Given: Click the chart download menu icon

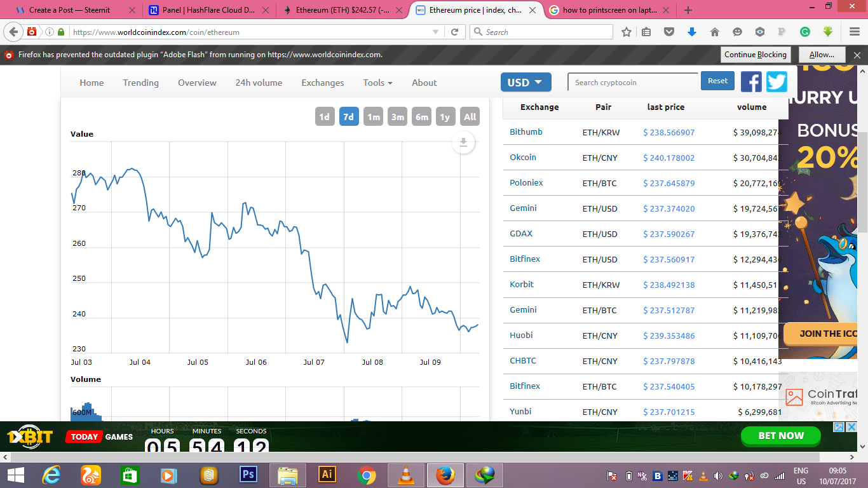Looking at the screenshot, I should [x=463, y=142].
